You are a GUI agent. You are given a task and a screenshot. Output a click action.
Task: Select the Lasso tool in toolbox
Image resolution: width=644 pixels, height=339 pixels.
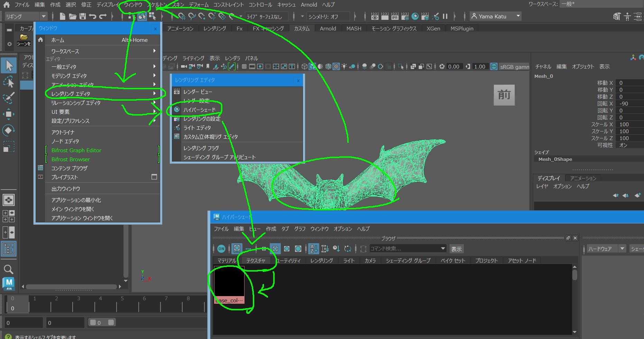[9, 82]
